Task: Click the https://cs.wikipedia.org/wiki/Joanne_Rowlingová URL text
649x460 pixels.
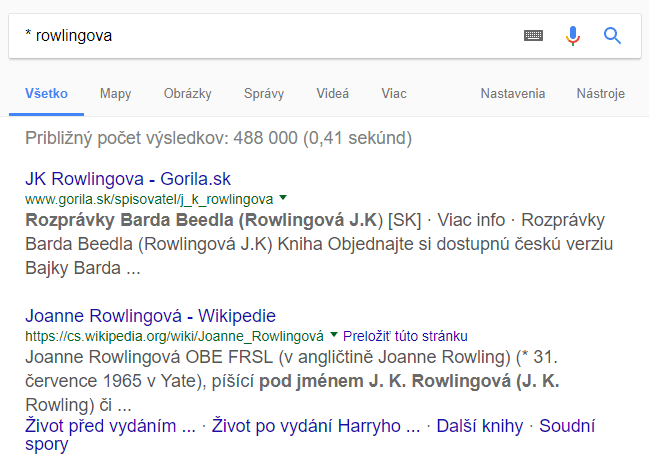Action: [x=174, y=336]
